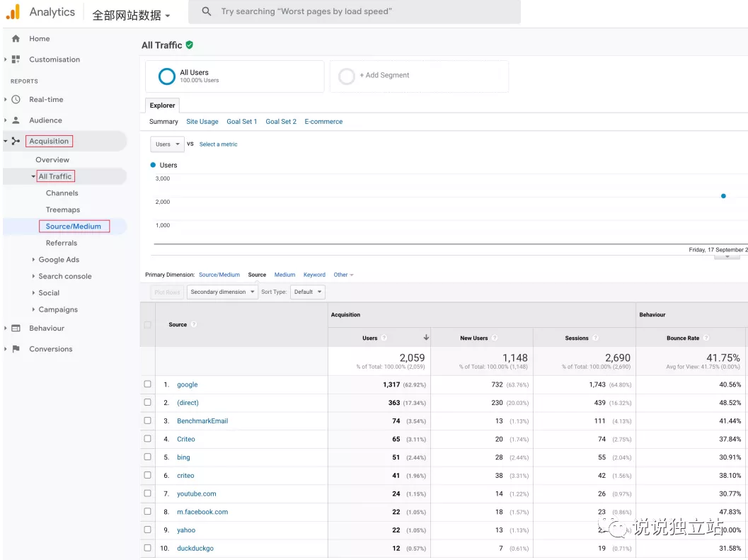Viewport: 748px width, 560px height.
Task: Check the box beside youtube.com
Action: pyautogui.click(x=148, y=493)
